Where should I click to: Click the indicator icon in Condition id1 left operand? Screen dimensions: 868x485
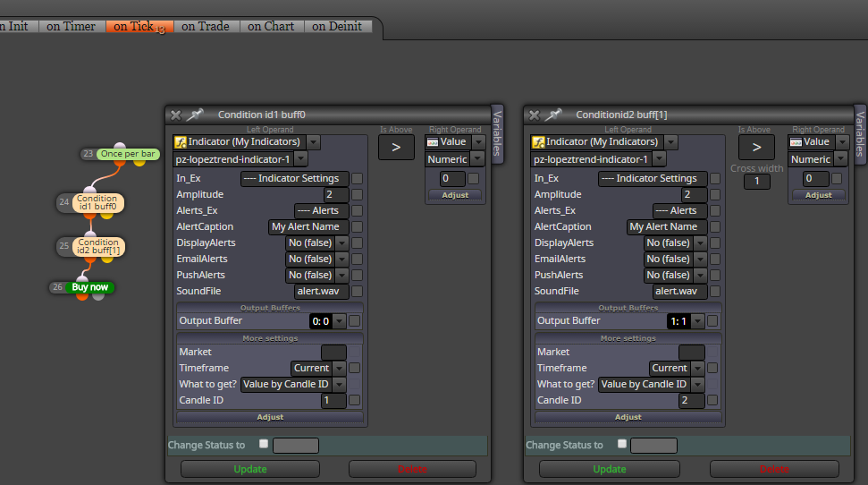(x=181, y=142)
